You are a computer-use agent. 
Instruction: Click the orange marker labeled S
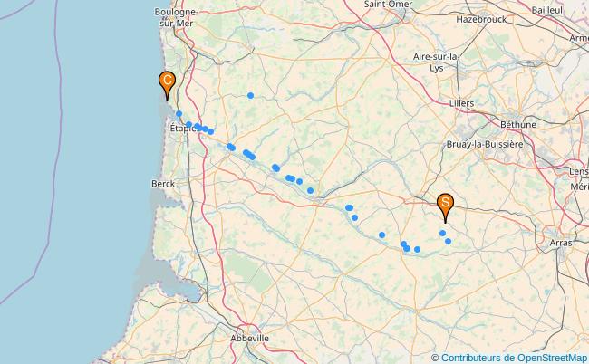pos(445,207)
